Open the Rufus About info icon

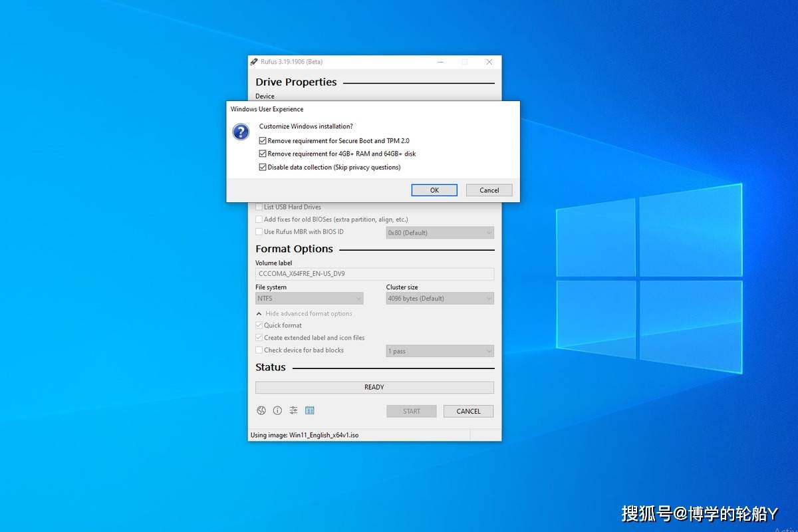[x=277, y=411]
